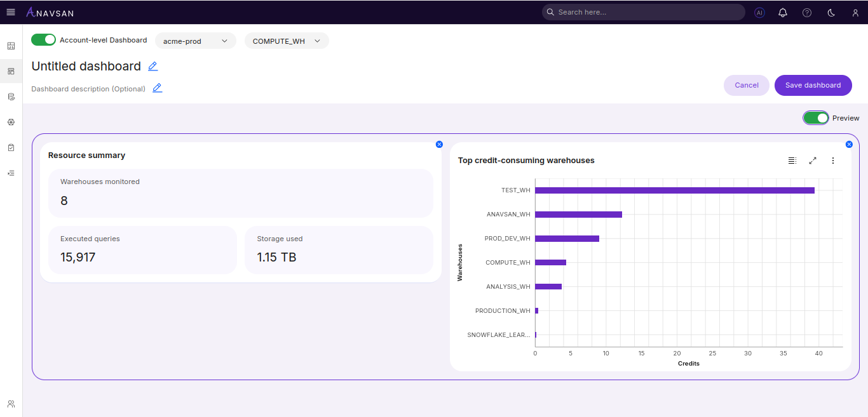Click the help question mark icon
This screenshot has width=868, height=417.
(x=807, y=12)
